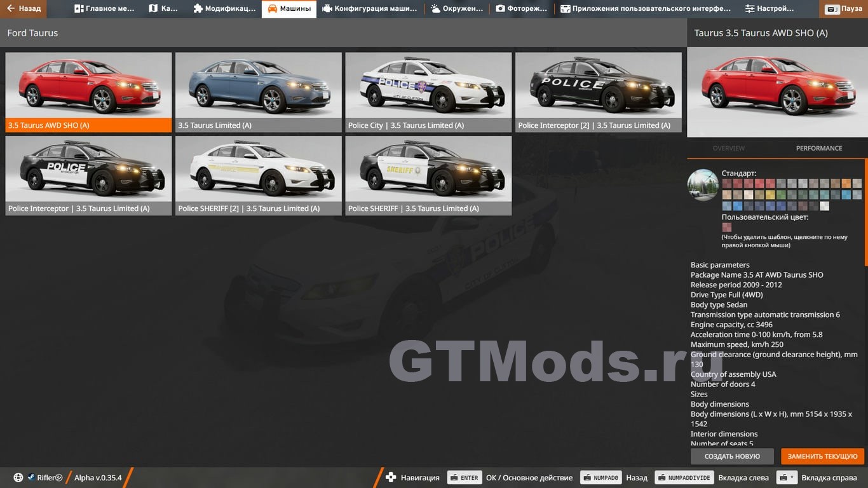Click the ENTER key hint icon
Image resolution: width=868 pixels, height=488 pixels.
point(464,478)
